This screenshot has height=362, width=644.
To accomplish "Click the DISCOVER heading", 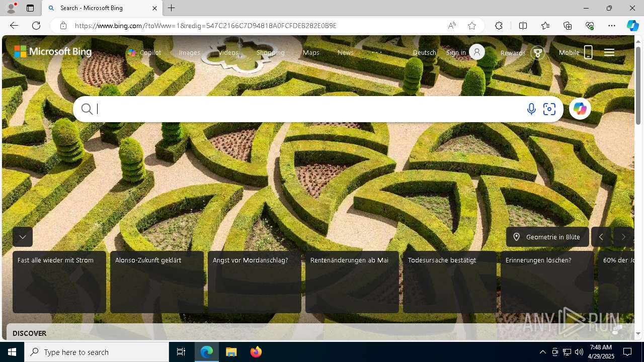I will (29, 333).
